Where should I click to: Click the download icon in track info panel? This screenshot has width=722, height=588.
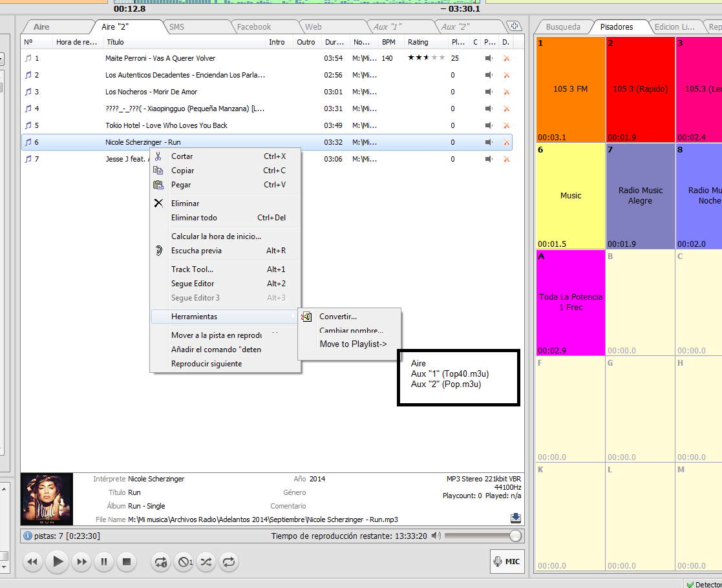[515, 518]
